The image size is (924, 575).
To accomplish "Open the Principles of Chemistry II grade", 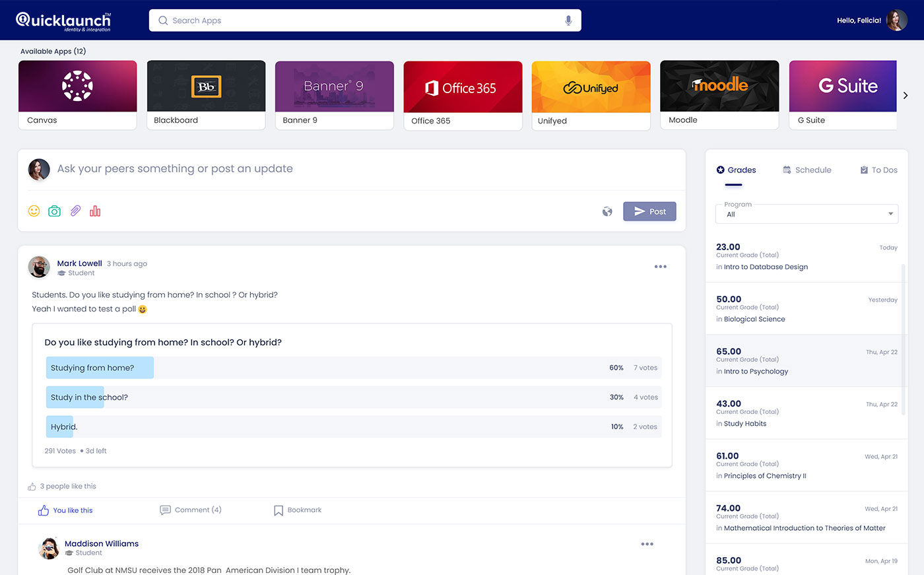I will tap(807, 465).
